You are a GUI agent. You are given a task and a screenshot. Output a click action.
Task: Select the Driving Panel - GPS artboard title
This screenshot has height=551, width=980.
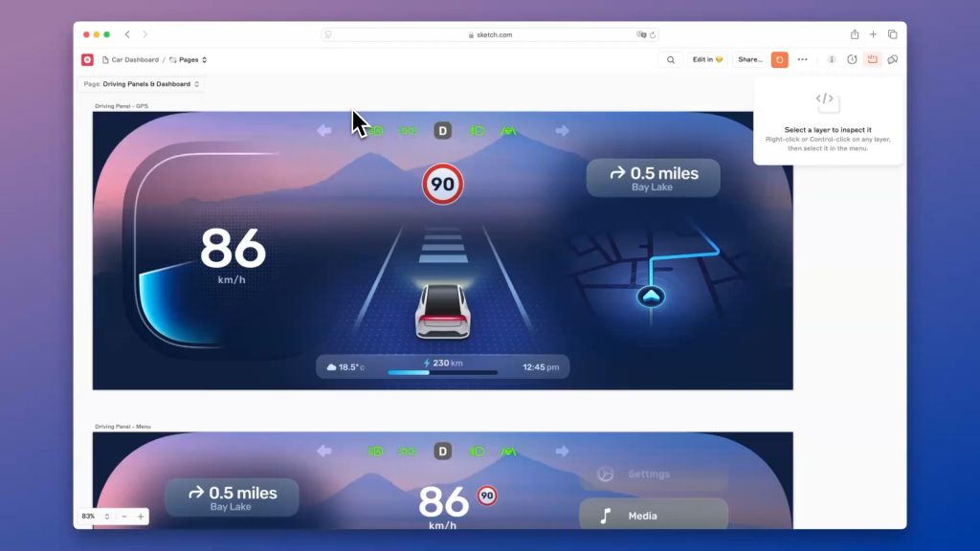click(x=122, y=106)
